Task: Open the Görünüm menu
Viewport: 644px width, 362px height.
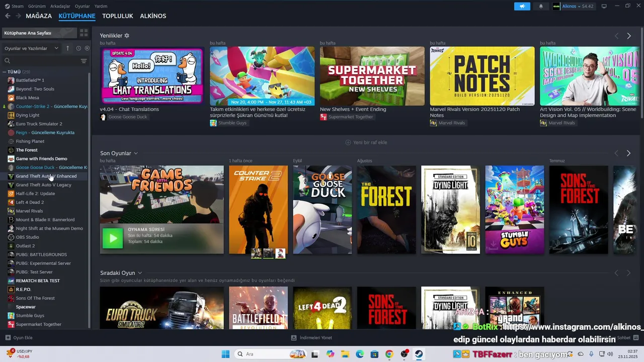Action: click(x=37, y=6)
